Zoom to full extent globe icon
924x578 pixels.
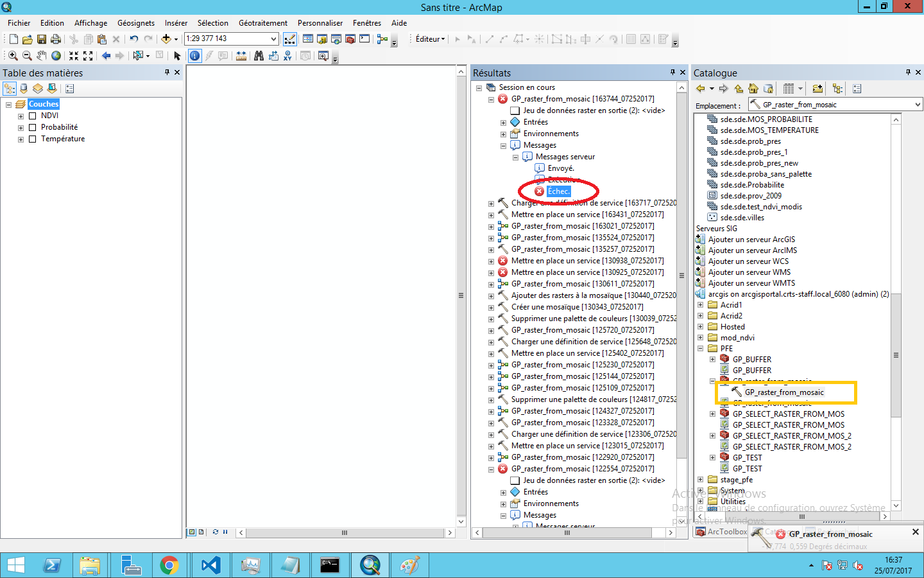(x=56, y=56)
